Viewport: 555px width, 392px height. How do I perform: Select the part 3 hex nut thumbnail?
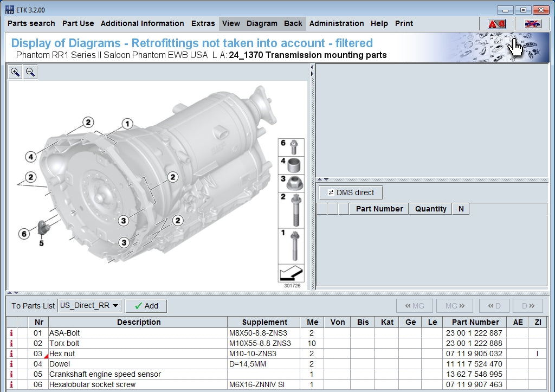pyautogui.click(x=294, y=183)
